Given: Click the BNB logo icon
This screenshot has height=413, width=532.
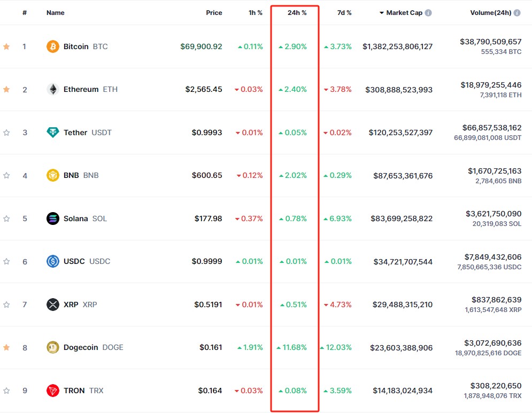Looking at the screenshot, I should pos(52,175).
